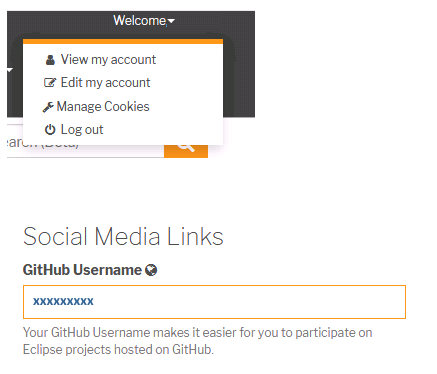Viewport: 437px width, 374px height.
Task: Click the wrench icon beside Manage Cookies
Action: [48, 107]
